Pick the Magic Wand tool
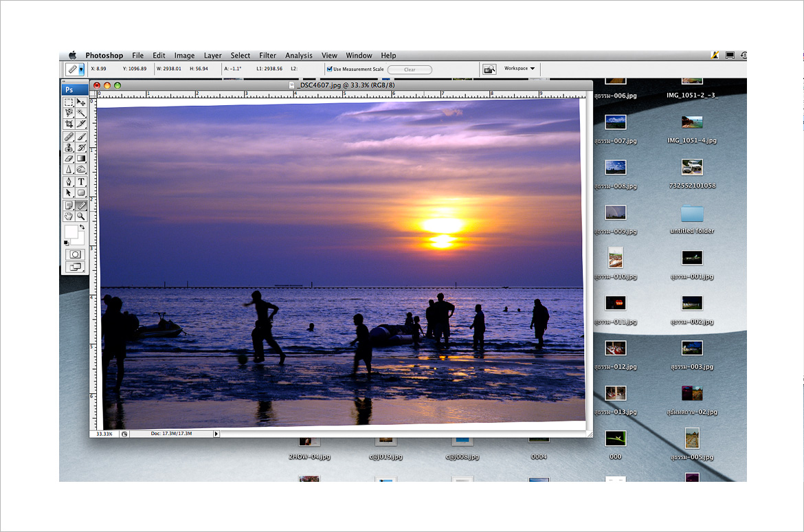 (x=81, y=113)
